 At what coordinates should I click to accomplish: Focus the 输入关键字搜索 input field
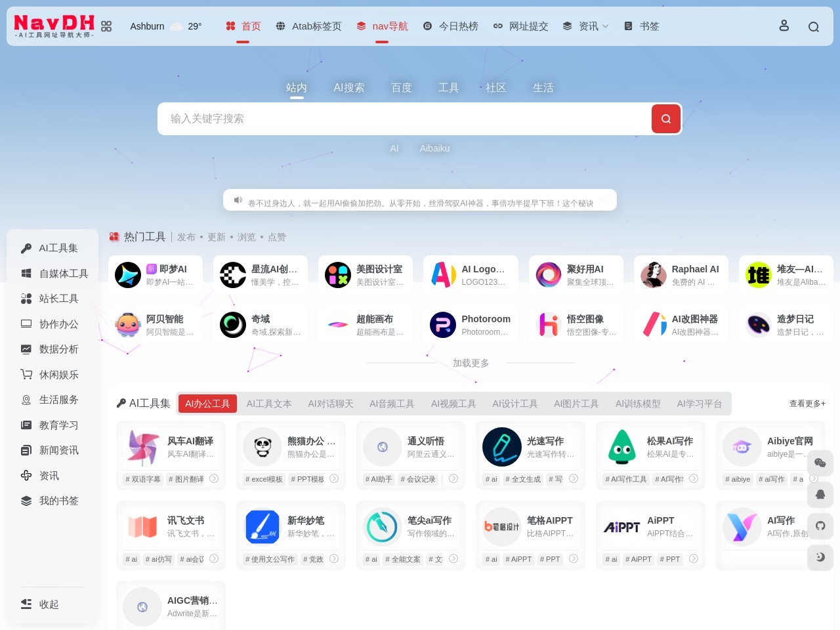tap(404, 119)
